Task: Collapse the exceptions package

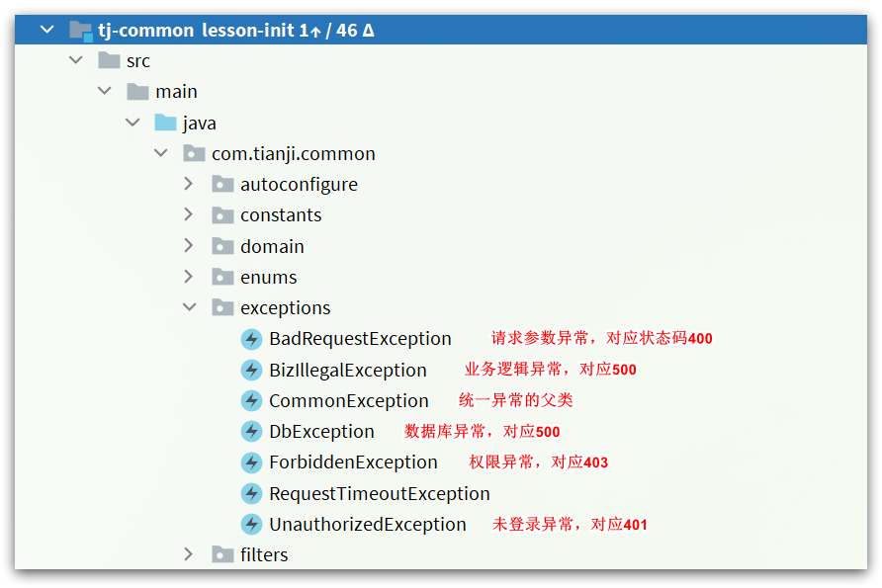Action: point(190,307)
